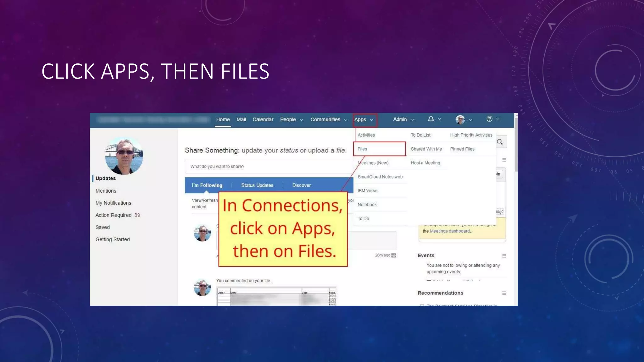Open the Events section menu icon

pos(504,256)
